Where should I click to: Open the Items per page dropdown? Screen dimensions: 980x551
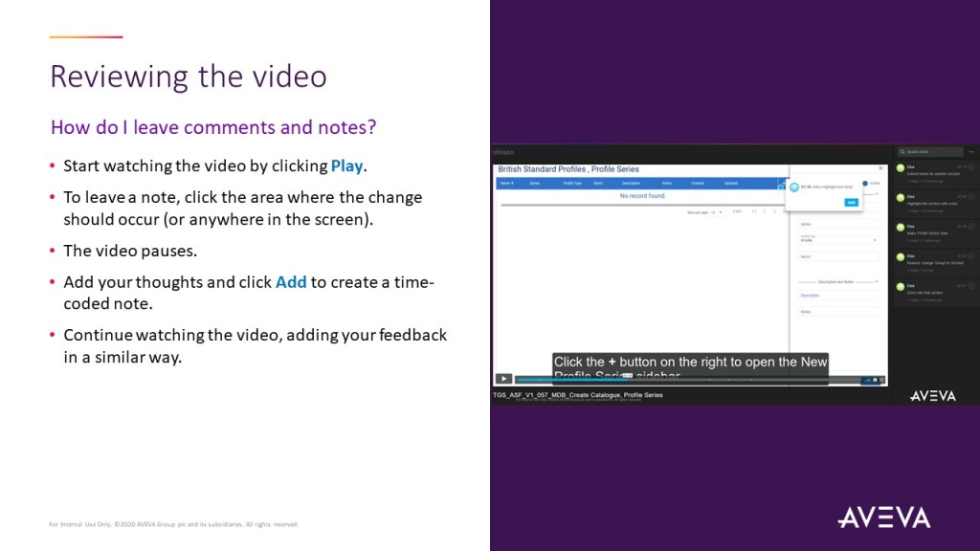(717, 211)
